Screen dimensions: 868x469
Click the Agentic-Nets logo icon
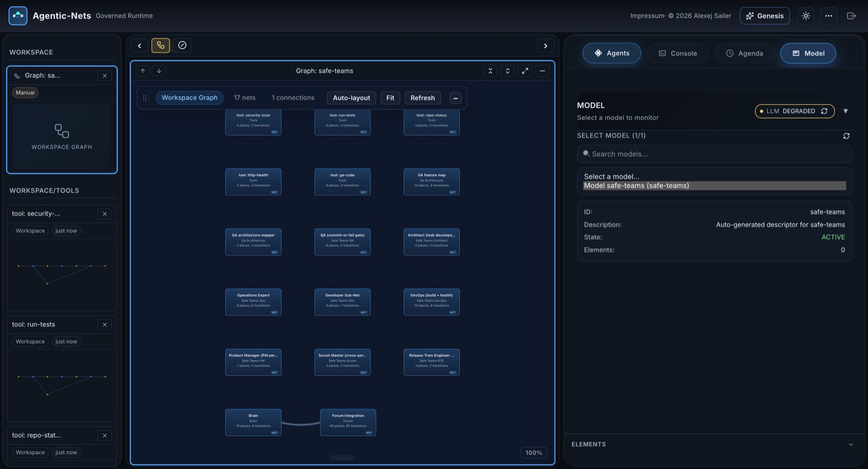click(x=18, y=15)
